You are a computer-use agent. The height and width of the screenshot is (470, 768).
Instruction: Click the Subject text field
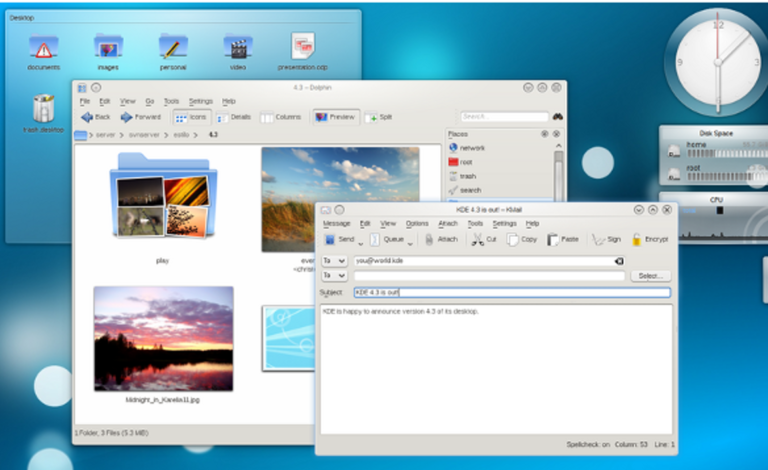[x=511, y=293]
